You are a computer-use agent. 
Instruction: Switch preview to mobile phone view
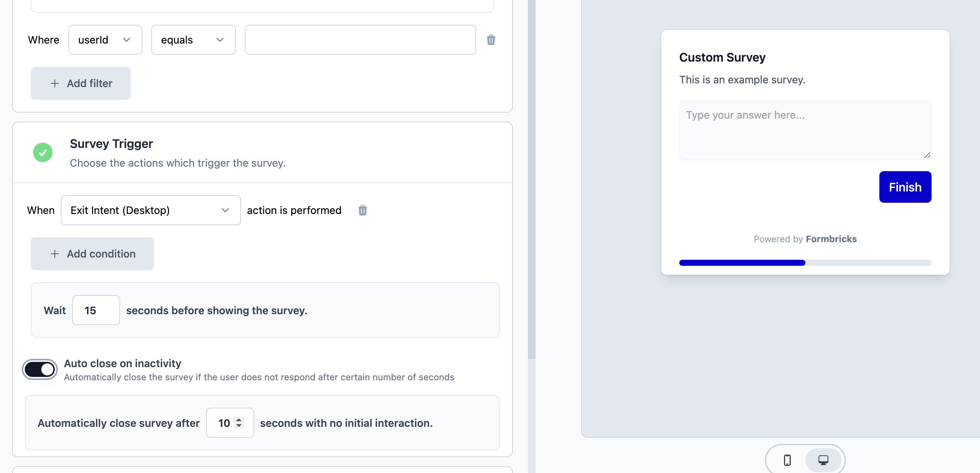787,460
